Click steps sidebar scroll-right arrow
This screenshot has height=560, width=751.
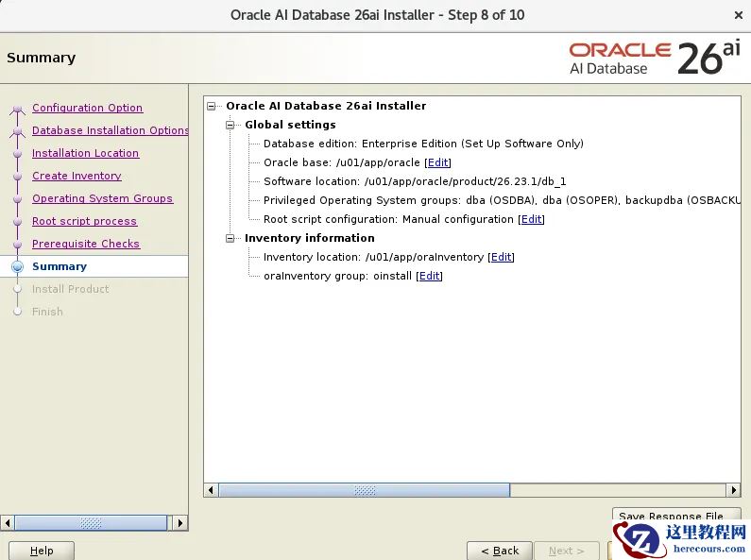(180, 522)
